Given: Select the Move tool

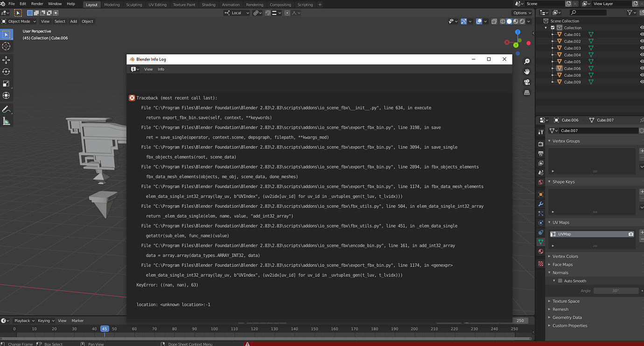Looking at the screenshot, I should [6, 60].
